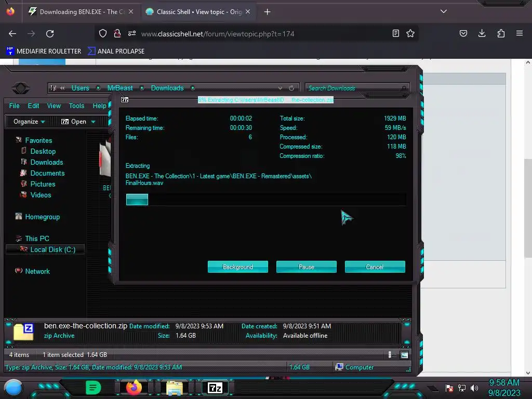Image resolution: width=532 pixels, height=399 pixels.
Task: Open the File menu in Explorer
Action: tap(14, 106)
